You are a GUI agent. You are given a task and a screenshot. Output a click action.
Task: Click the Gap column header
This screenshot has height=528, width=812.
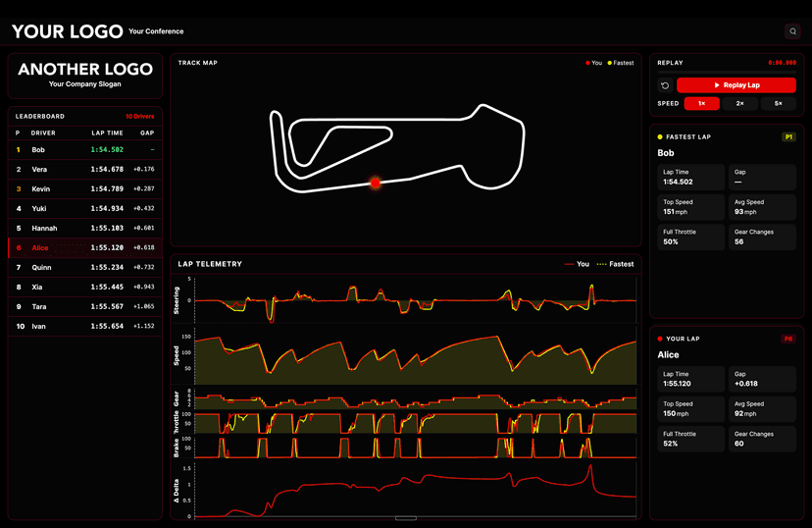point(147,132)
